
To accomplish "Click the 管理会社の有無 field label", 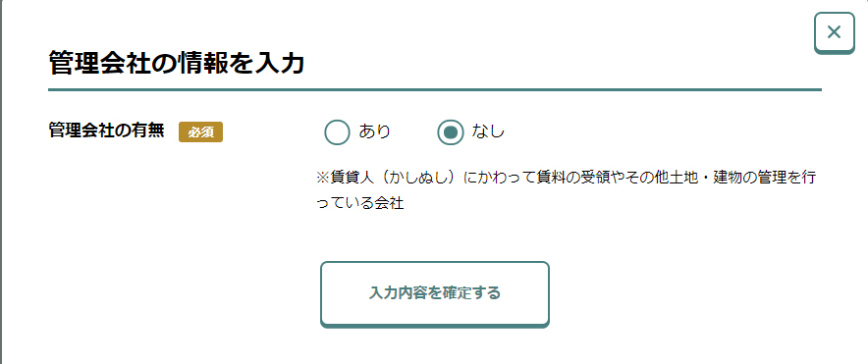I will pyautogui.click(x=106, y=131).
